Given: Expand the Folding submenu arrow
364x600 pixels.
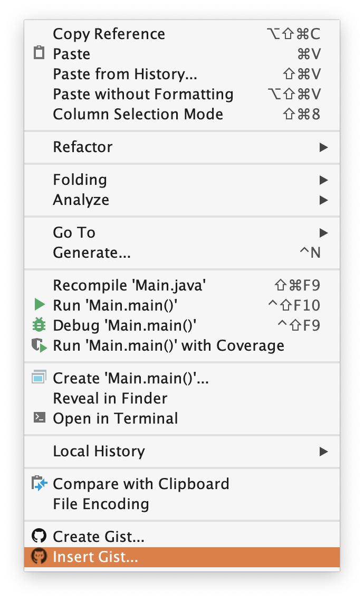Looking at the screenshot, I should point(323,180).
